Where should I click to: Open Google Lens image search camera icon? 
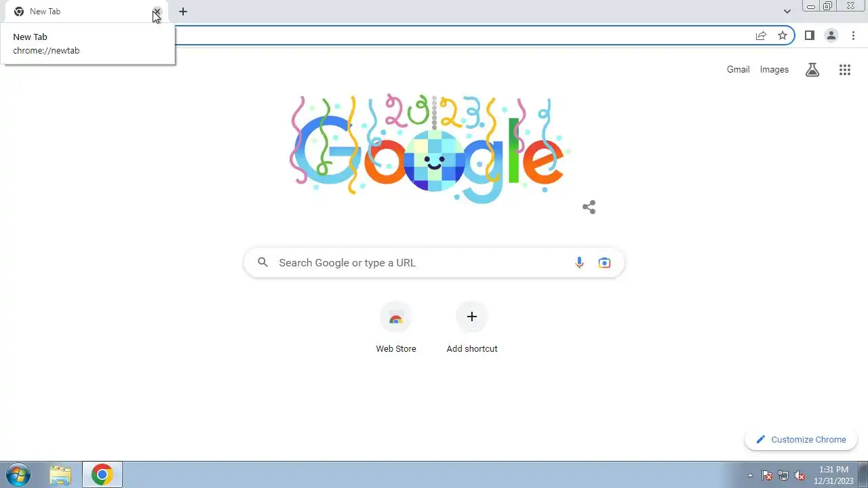[604, 263]
